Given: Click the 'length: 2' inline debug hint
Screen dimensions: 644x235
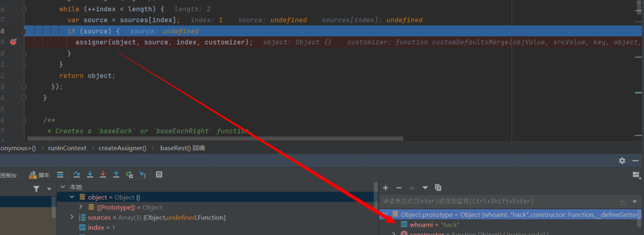Looking at the screenshot, I should pos(193,8).
